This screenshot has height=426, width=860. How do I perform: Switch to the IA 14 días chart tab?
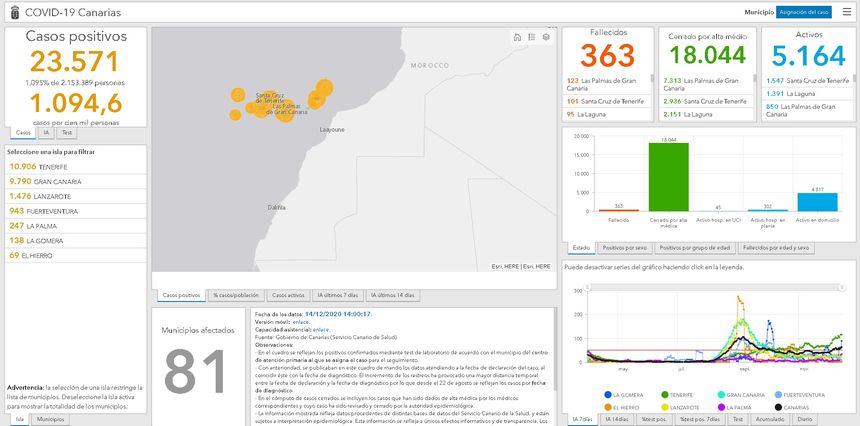(617, 419)
